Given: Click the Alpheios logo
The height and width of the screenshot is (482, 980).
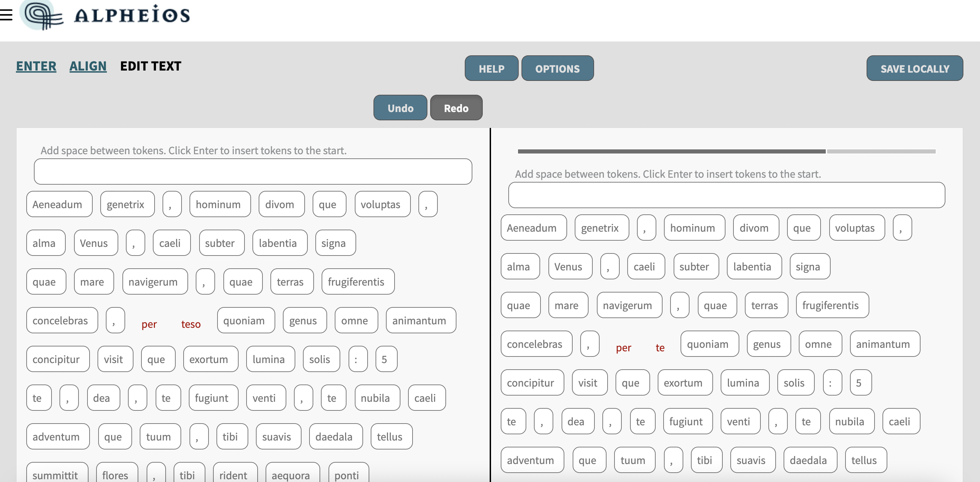Looking at the screenshot, I should [x=107, y=15].
